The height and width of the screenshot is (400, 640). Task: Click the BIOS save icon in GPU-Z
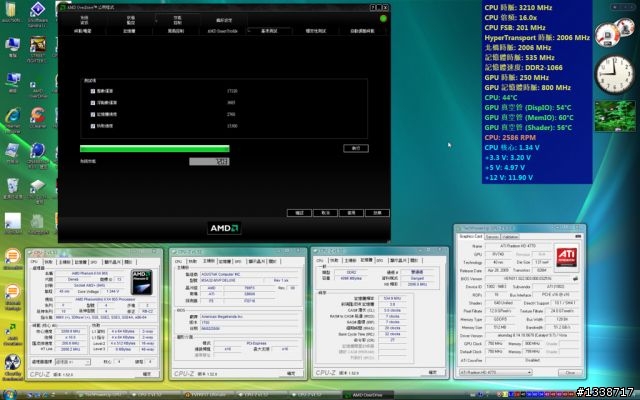tap(576, 279)
